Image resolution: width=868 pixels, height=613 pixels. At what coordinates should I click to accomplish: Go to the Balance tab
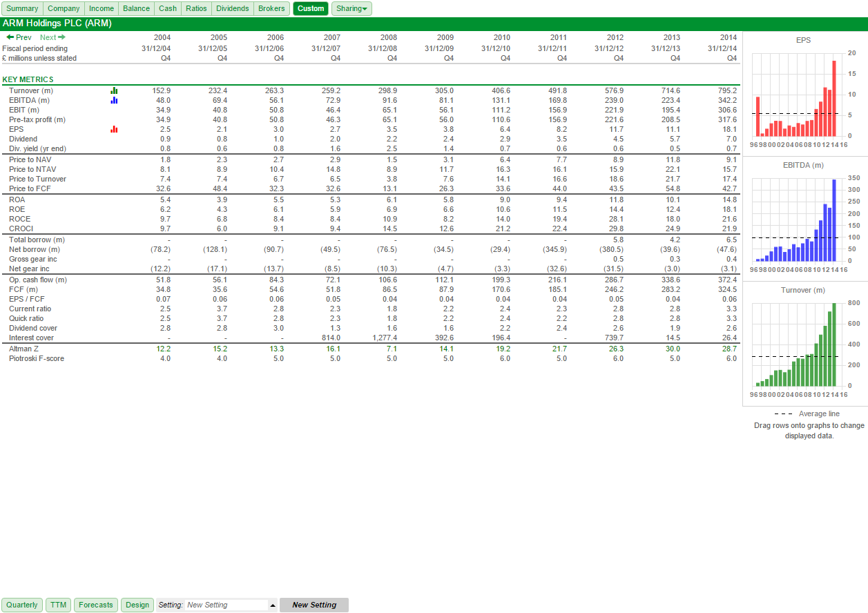click(x=136, y=8)
